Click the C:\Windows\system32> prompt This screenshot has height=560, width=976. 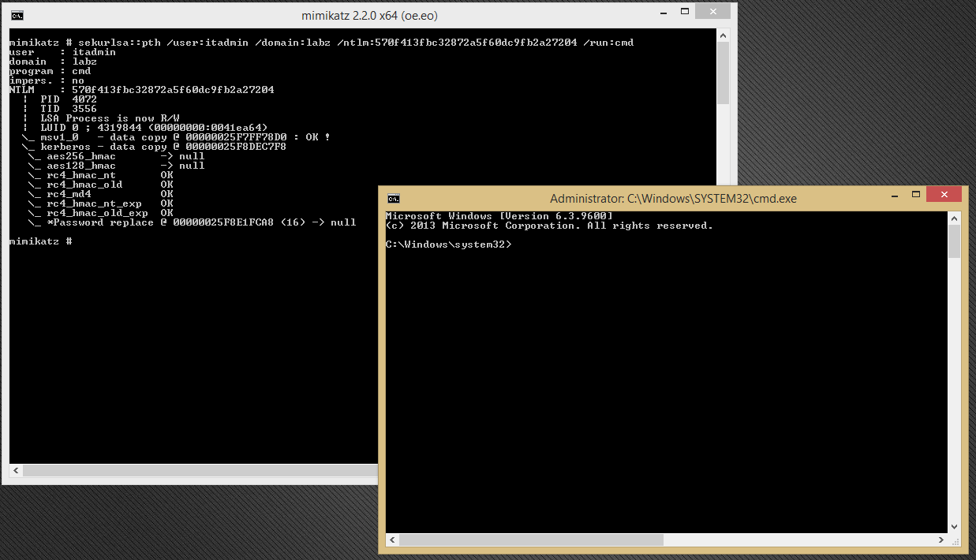coord(448,245)
